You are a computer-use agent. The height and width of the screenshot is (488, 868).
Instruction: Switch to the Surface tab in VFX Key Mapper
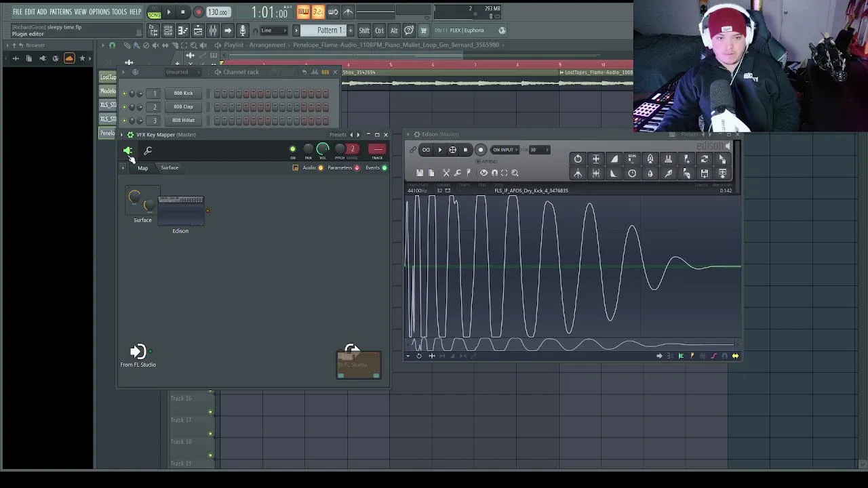(x=170, y=168)
